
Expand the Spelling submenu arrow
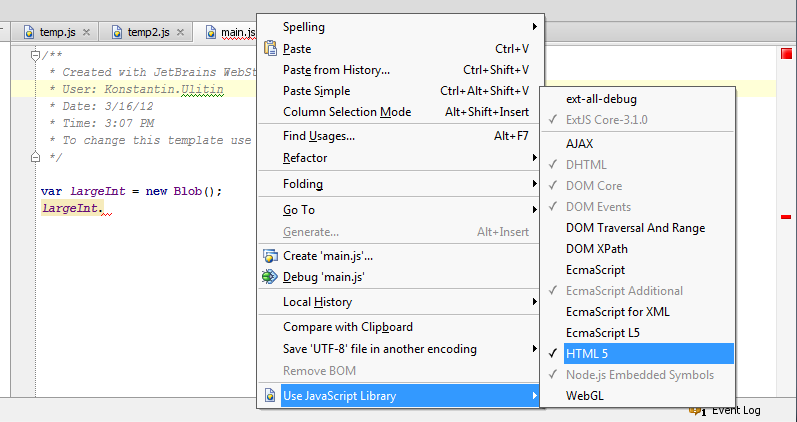click(x=535, y=26)
